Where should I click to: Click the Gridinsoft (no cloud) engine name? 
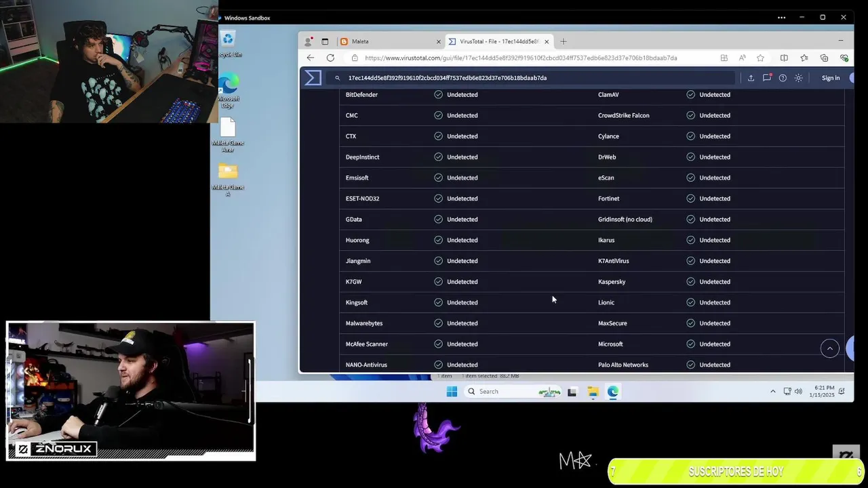pos(625,220)
